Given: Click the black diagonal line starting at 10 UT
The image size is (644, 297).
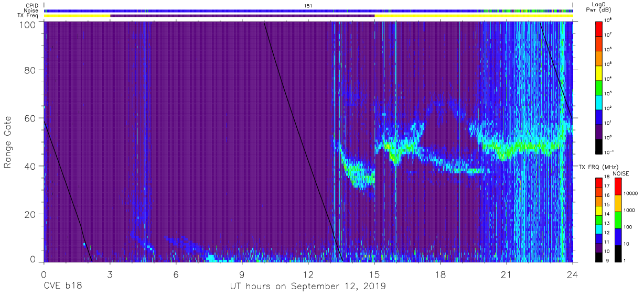Looking at the screenshot, I should pos(303,141).
